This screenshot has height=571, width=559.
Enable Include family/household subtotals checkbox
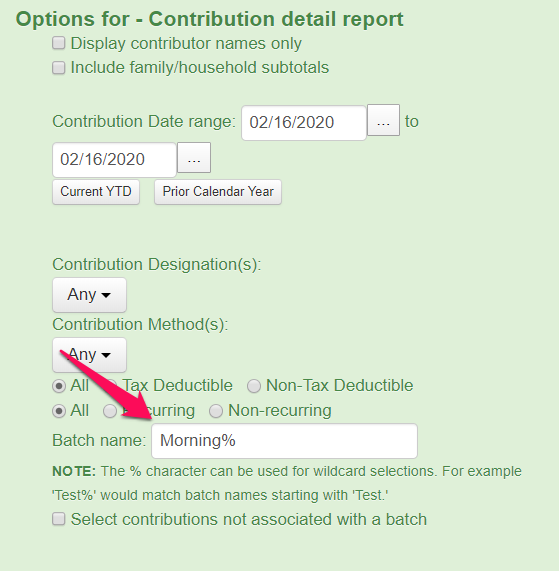pyautogui.click(x=59, y=67)
